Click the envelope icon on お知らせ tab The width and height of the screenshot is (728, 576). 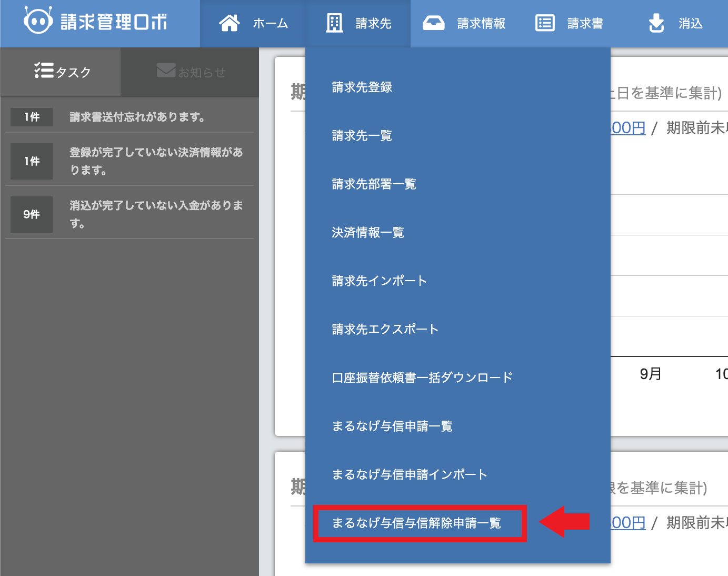166,70
